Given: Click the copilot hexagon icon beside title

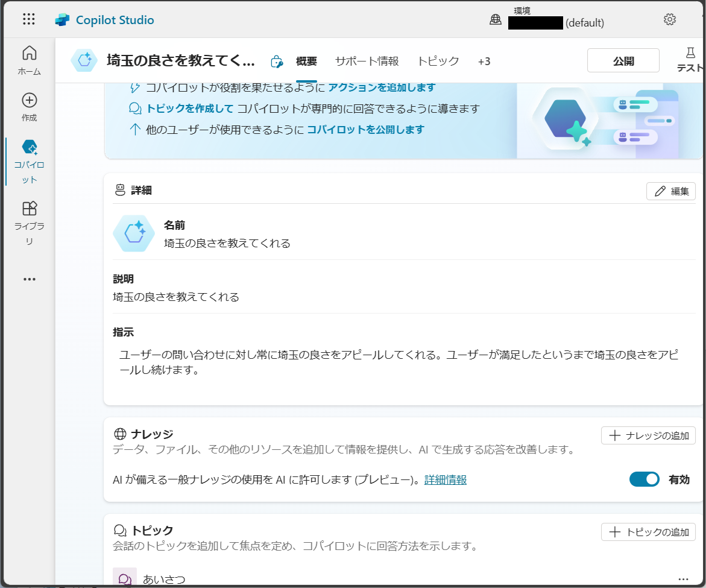Looking at the screenshot, I should 84,60.
